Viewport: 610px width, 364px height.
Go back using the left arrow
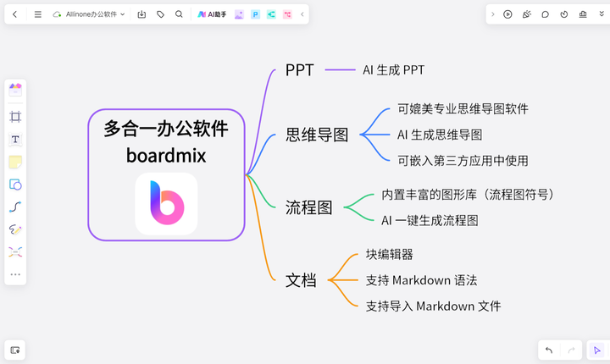click(x=14, y=14)
